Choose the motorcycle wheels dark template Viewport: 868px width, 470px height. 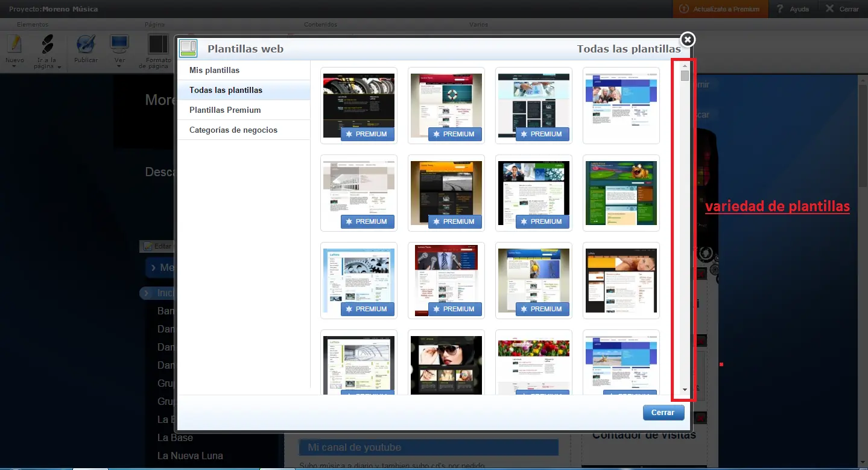(x=359, y=106)
